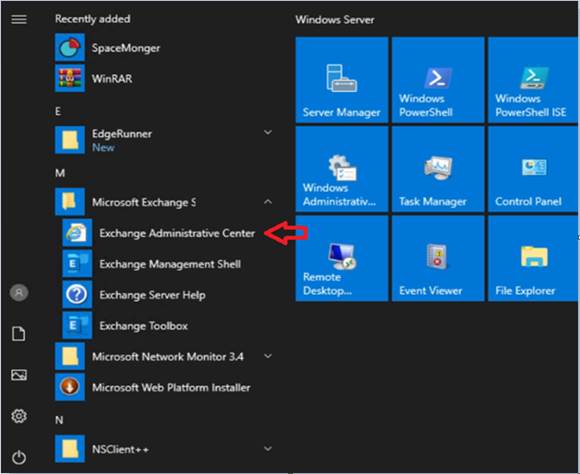Viewport: 580px width, 474px height.
Task: Open the Power options button
Action: [19, 457]
